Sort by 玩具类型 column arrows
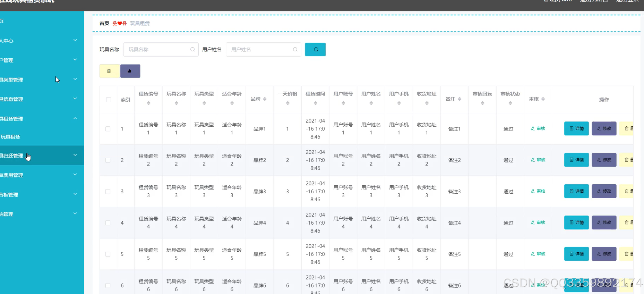This screenshot has height=294, width=644. click(204, 103)
